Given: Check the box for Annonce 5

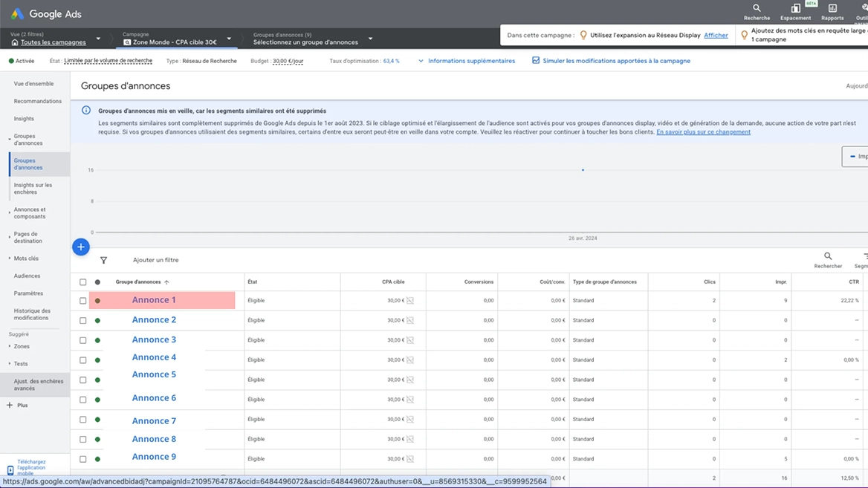Looking at the screenshot, I should pyautogui.click(x=83, y=380).
